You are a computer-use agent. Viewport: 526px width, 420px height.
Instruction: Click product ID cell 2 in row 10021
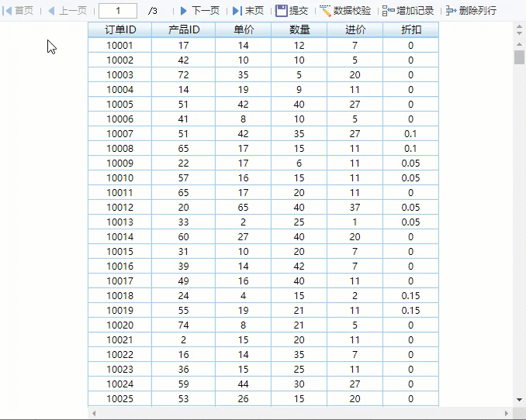click(x=184, y=340)
